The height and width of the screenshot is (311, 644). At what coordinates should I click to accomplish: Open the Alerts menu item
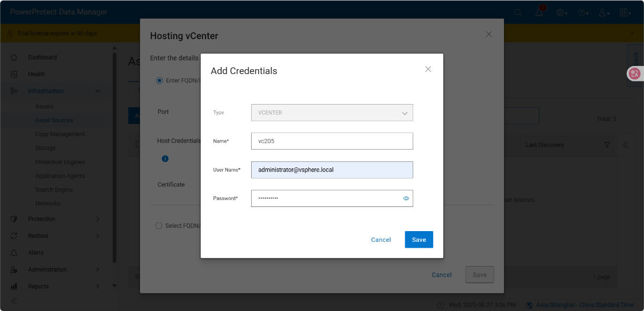[36, 253]
